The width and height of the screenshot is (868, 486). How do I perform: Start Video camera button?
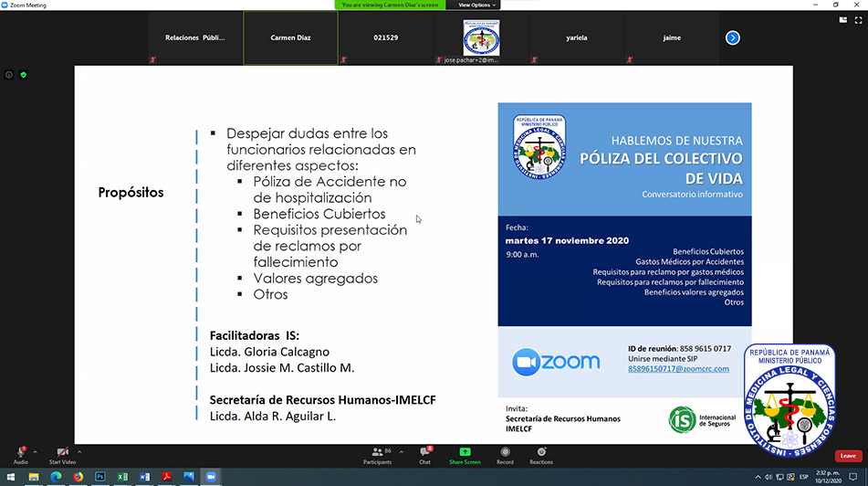point(62,454)
